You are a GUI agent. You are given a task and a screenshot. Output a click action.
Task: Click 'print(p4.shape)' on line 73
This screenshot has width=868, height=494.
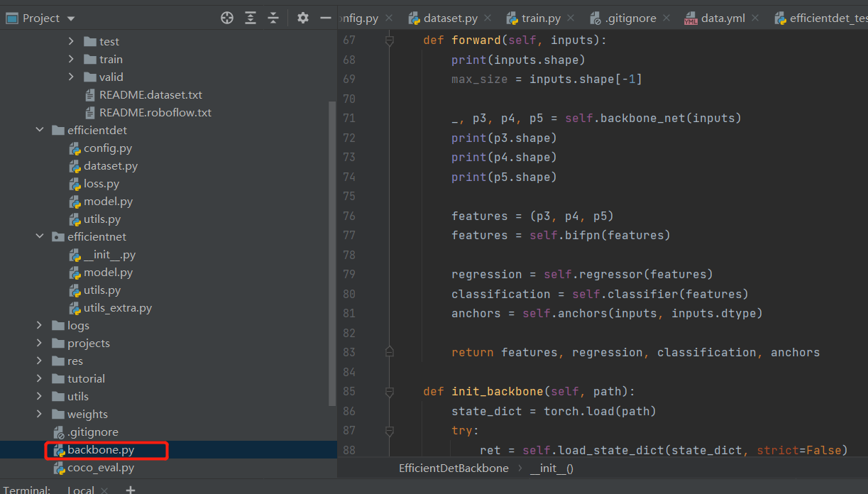504,158
